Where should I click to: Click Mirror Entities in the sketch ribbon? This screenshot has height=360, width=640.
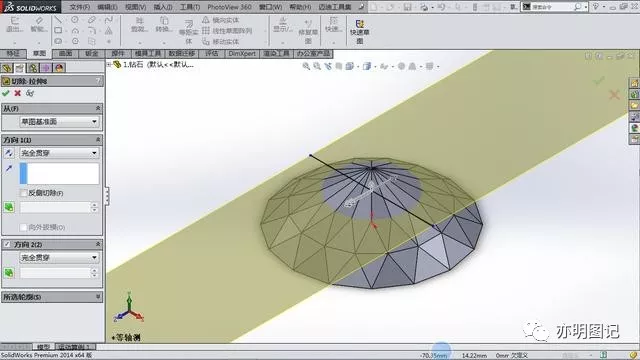pyautogui.click(x=221, y=20)
